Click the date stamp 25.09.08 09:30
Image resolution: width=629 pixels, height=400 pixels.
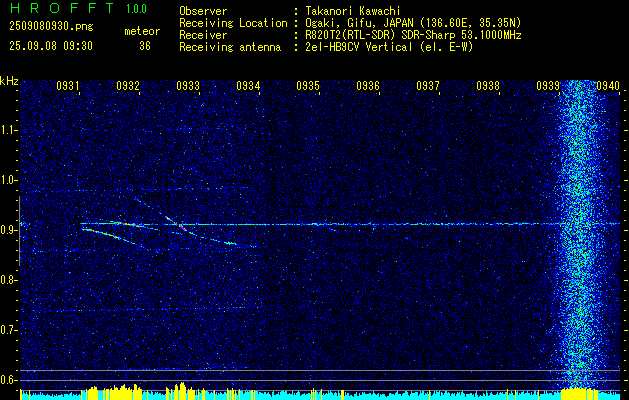click(x=51, y=46)
